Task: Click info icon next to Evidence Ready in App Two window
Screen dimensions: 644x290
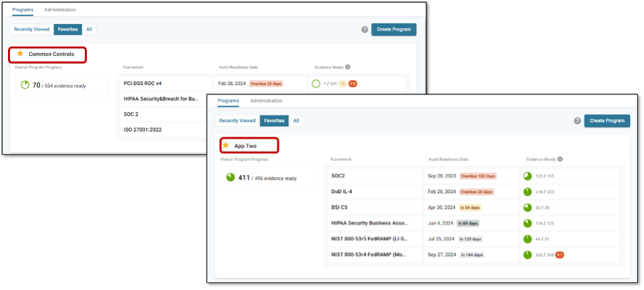Action: (561, 159)
